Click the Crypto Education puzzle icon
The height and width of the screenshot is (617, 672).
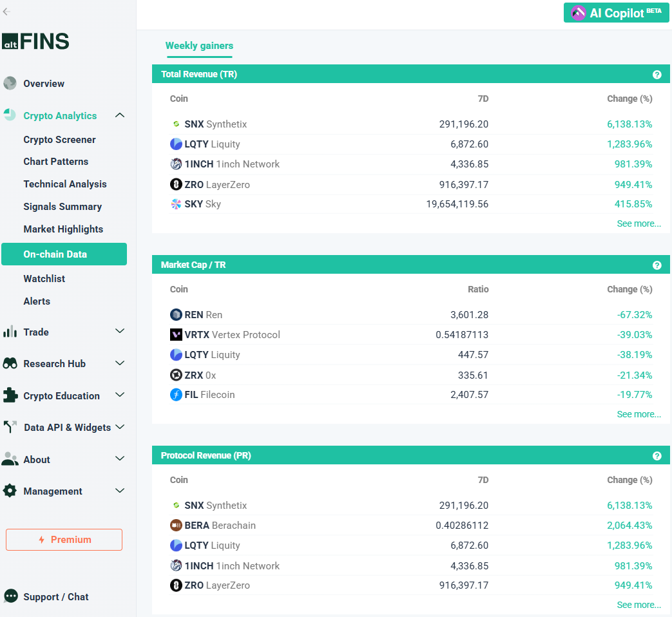pos(10,395)
